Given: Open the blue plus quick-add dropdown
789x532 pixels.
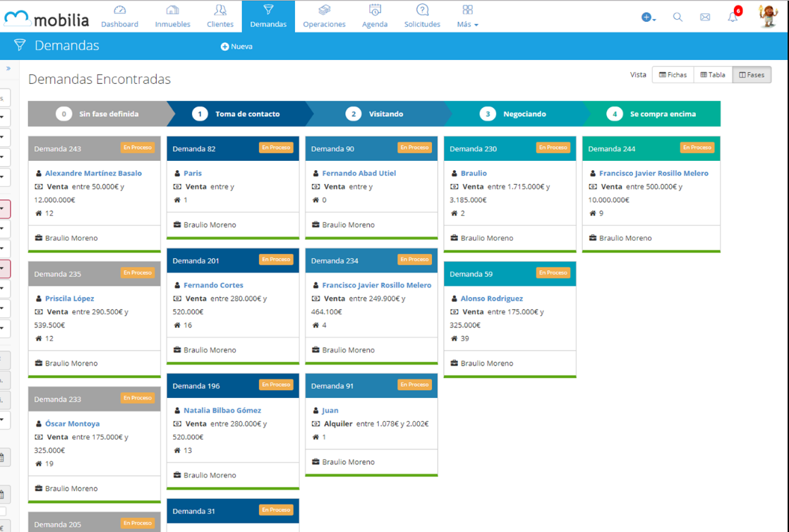Looking at the screenshot, I should click(648, 17).
